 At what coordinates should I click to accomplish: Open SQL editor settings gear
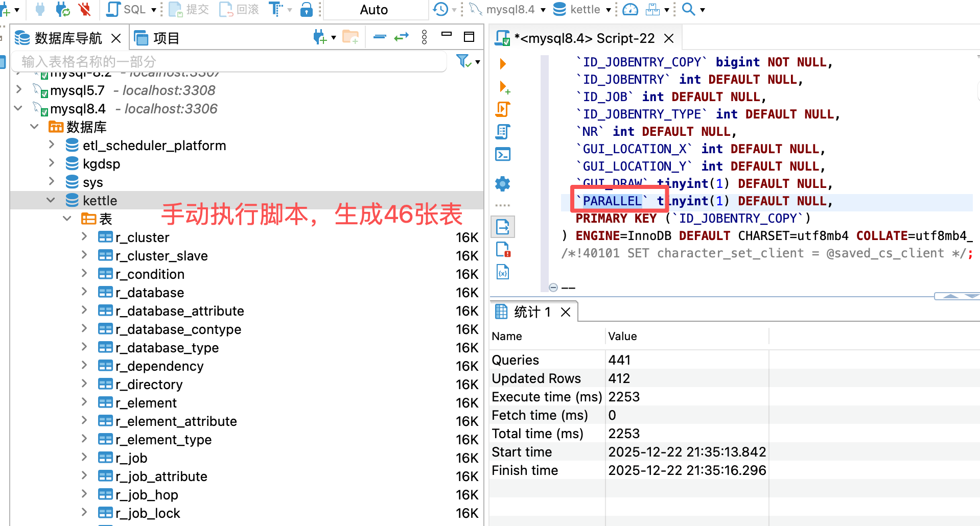(x=502, y=184)
